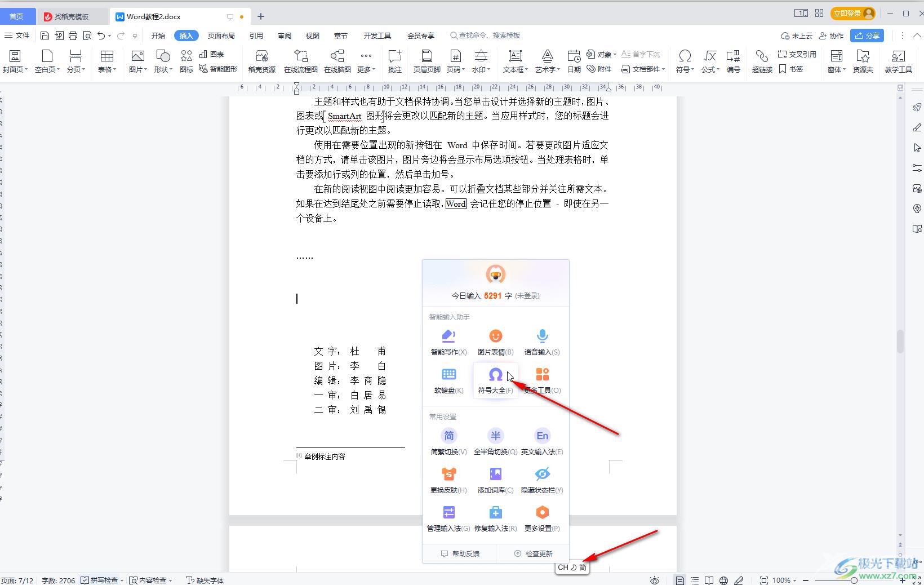The image size is (924, 585).
Task: Click the print icon in quick toolbar
Action: click(x=73, y=36)
